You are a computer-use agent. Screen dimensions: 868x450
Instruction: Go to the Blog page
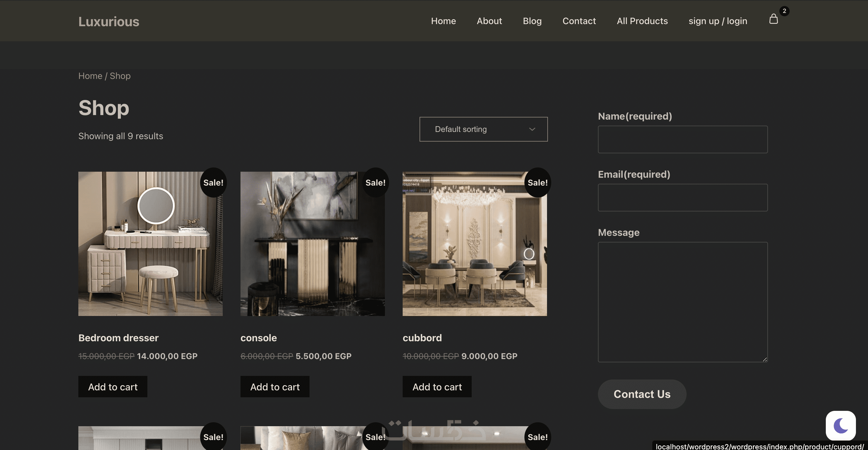coord(532,21)
